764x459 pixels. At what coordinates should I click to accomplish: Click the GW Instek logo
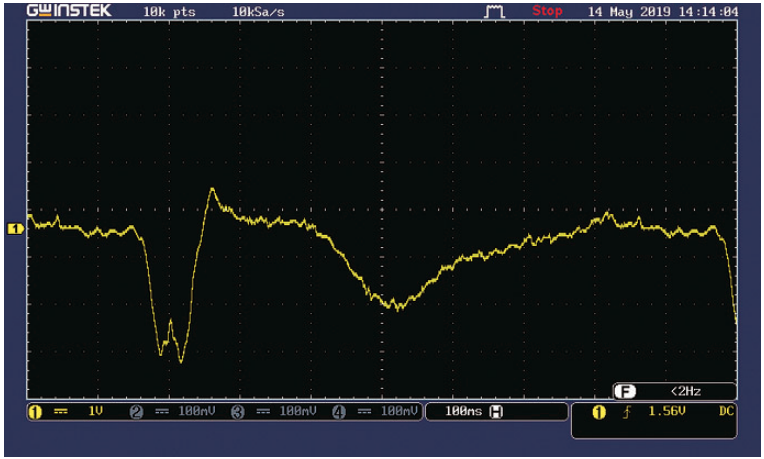[69, 11]
